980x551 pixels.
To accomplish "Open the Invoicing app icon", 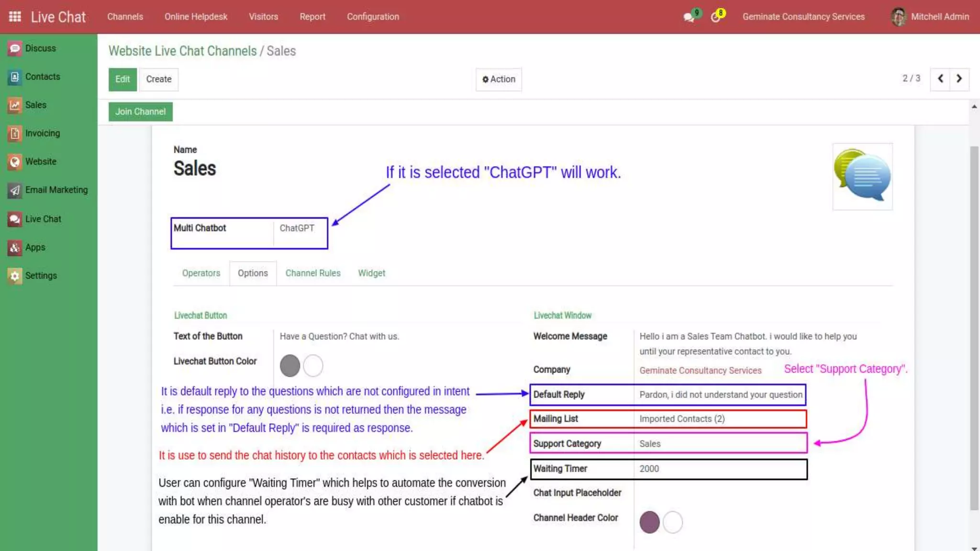I will [x=15, y=133].
